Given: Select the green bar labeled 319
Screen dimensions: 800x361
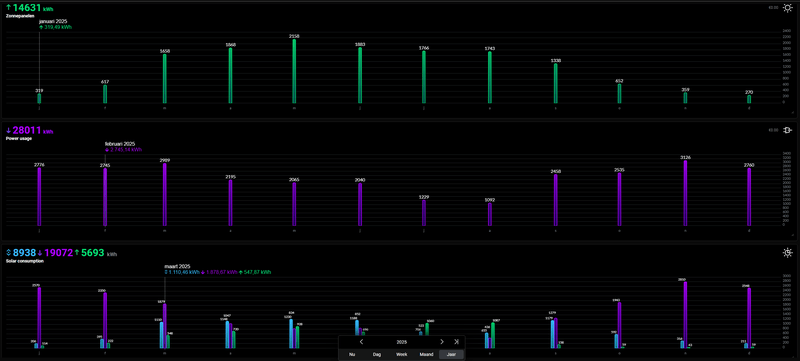Looking at the screenshot, I should point(39,98).
